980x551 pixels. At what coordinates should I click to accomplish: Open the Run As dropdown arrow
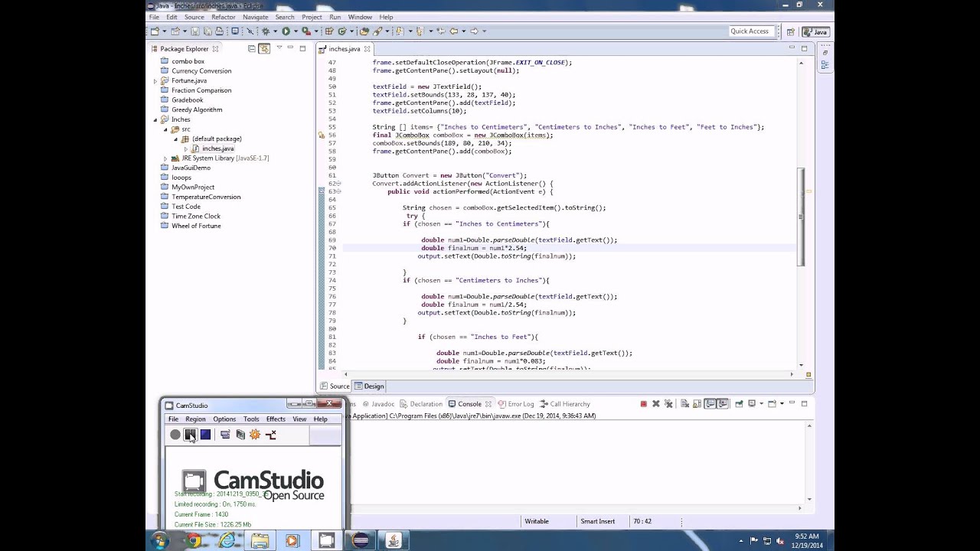click(295, 31)
